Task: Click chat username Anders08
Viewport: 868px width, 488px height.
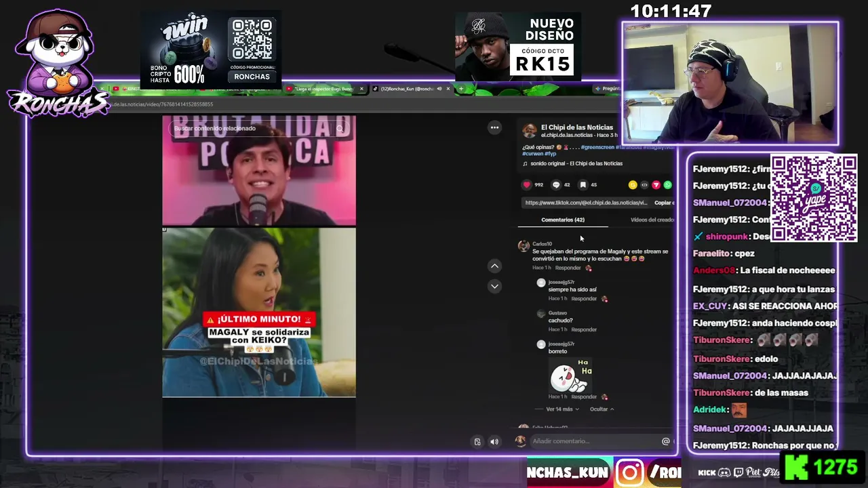Action: click(x=714, y=270)
